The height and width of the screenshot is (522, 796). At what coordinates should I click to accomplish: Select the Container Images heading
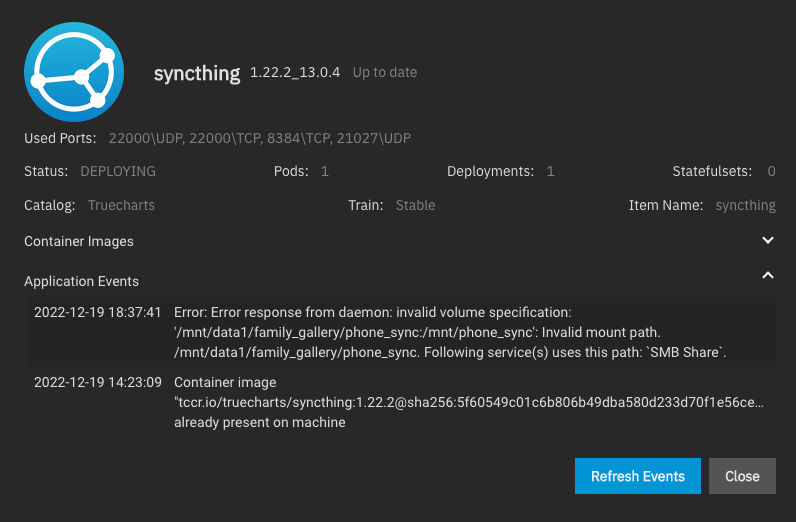79,241
